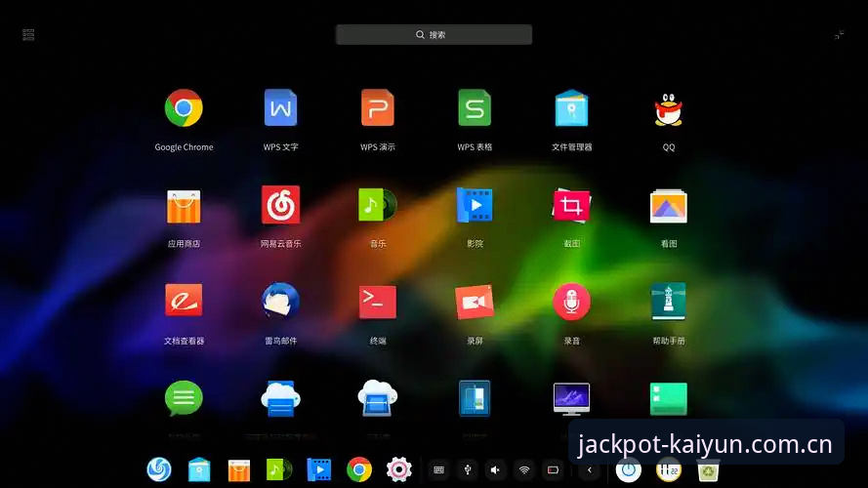This screenshot has height=488, width=868.
Task: Launch Chrome from the dock
Action: click(359, 469)
